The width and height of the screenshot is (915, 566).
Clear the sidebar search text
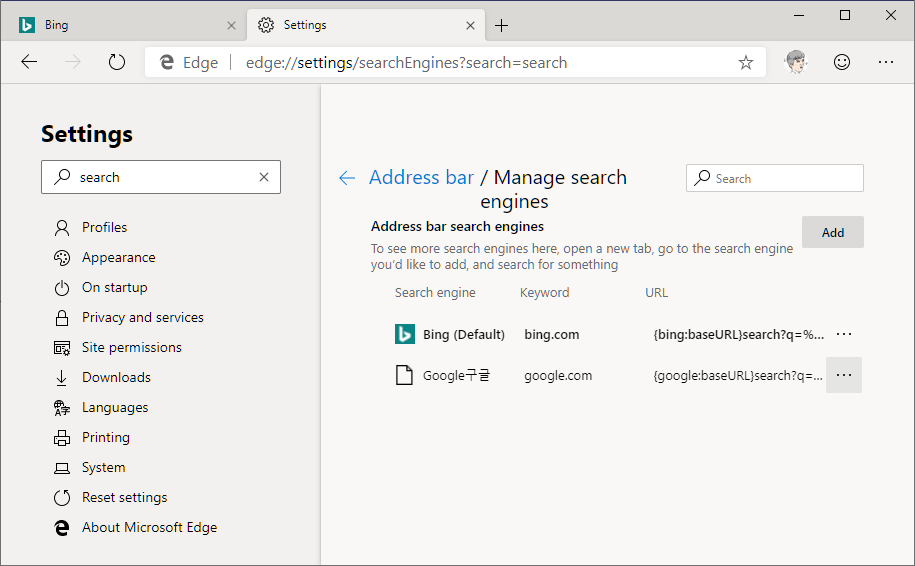click(x=264, y=177)
